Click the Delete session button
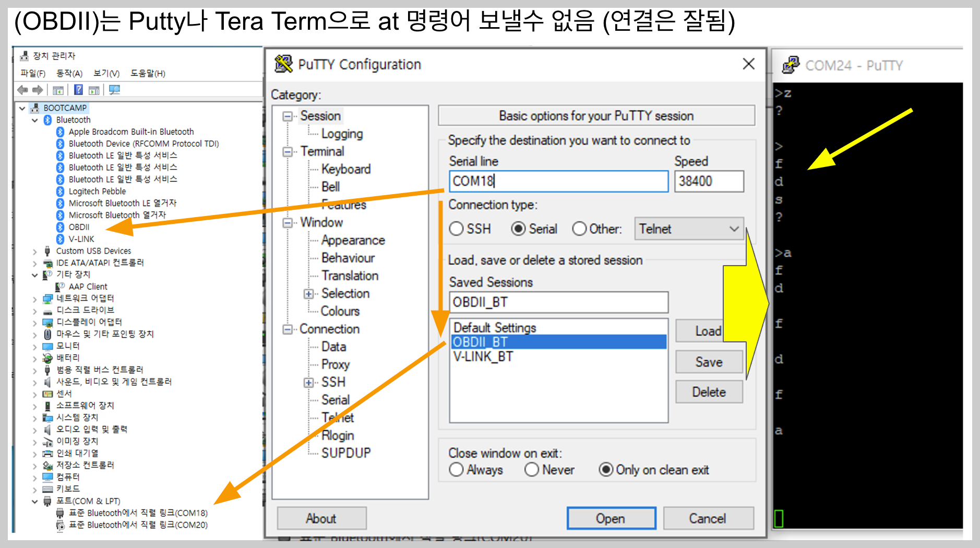 click(709, 392)
